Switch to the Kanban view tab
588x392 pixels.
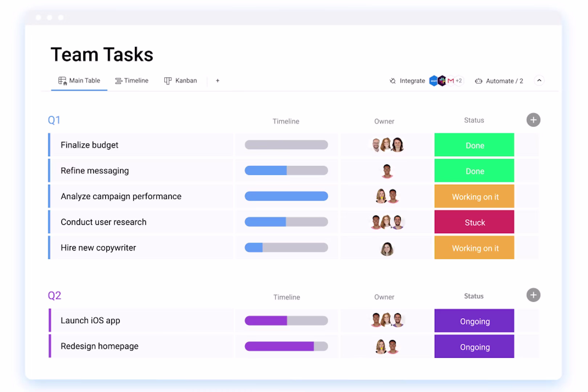(181, 81)
